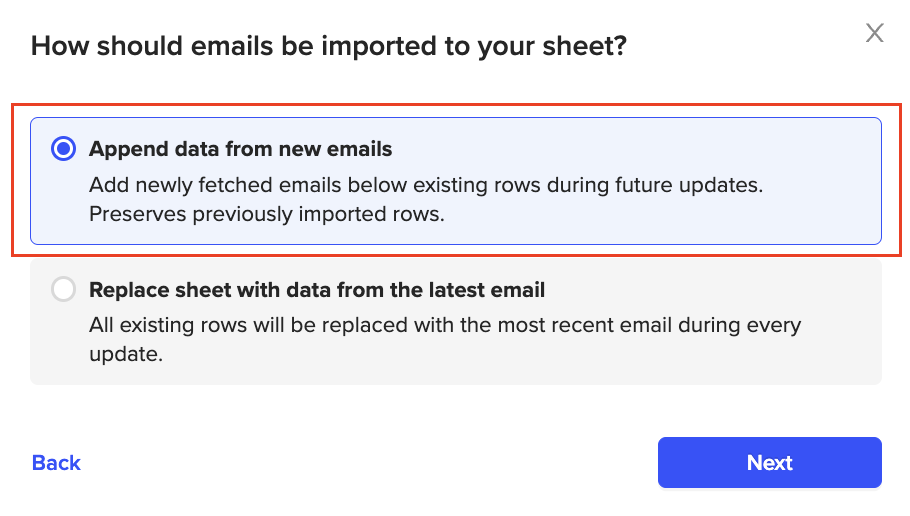Click the Next button
Viewport: 910px width, 516px height.
click(x=769, y=462)
